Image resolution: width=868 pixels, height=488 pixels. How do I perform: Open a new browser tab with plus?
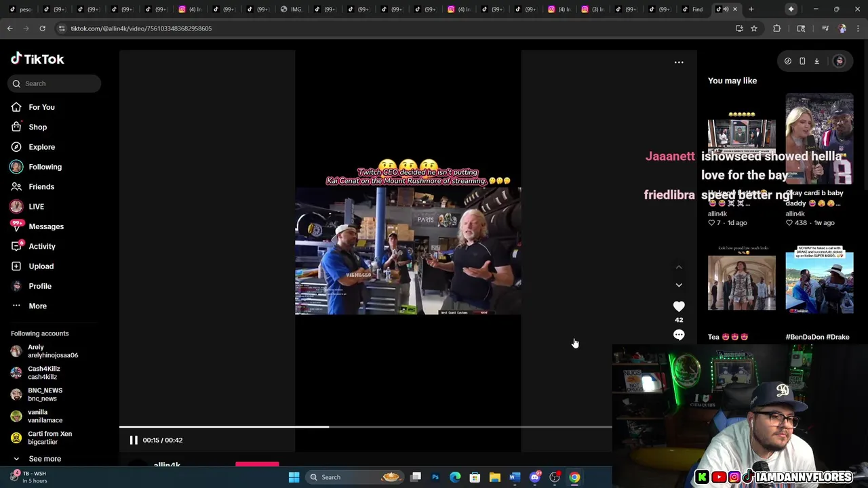click(751, 9)
